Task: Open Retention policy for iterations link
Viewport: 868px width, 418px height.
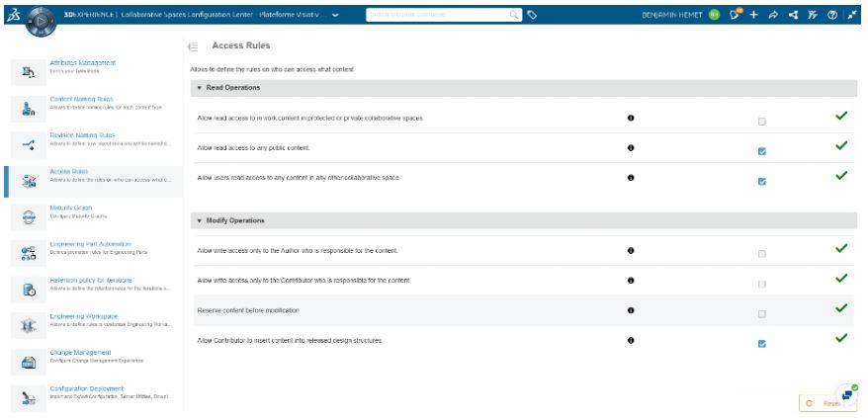Action: pyautogui.click(x=91, y=280)
